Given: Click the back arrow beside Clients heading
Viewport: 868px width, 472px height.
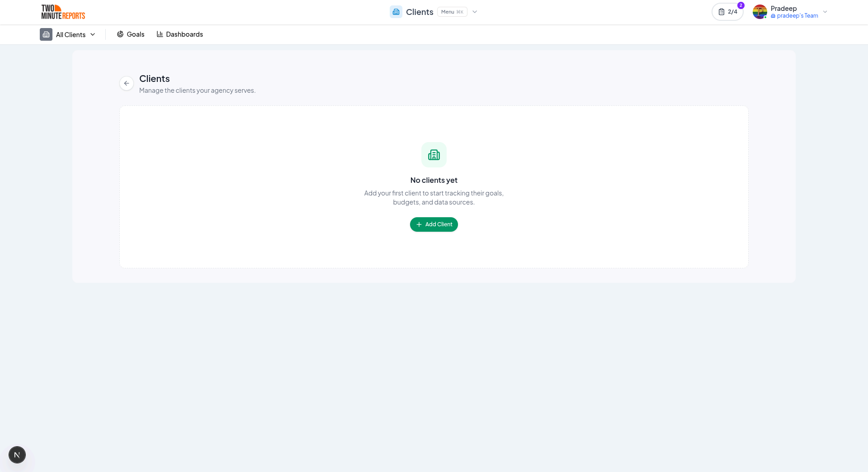Looking at the screenshot, I should pos(127,83).
